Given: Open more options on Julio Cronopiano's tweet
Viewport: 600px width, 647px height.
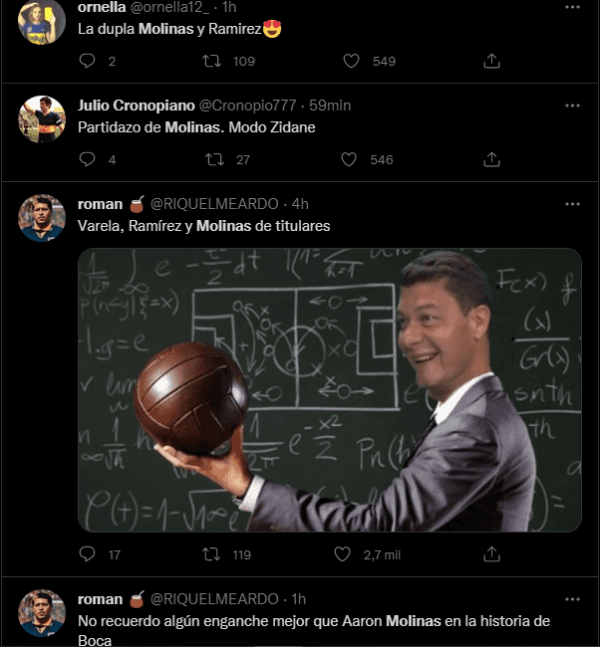Looking at the screenshot, I should (572, 105).
